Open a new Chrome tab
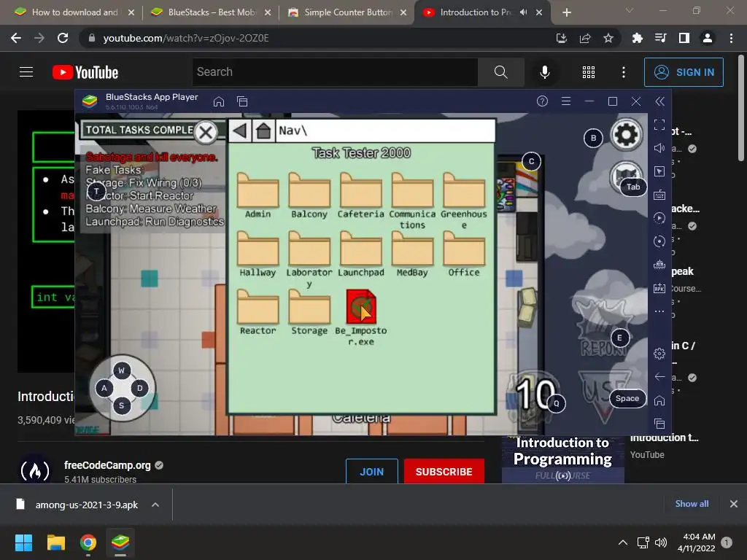The height and width of the screenshot is (560, 747). 566,12
